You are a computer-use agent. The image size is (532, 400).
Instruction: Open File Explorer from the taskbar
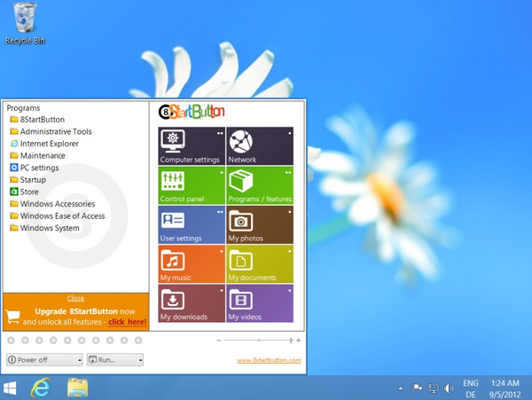click(78, 388)
